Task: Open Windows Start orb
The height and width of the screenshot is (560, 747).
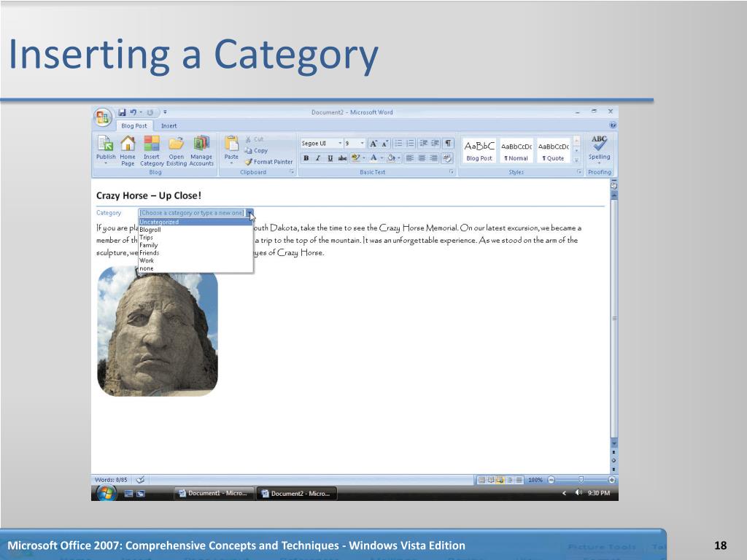Action: (x=106, y=494)
